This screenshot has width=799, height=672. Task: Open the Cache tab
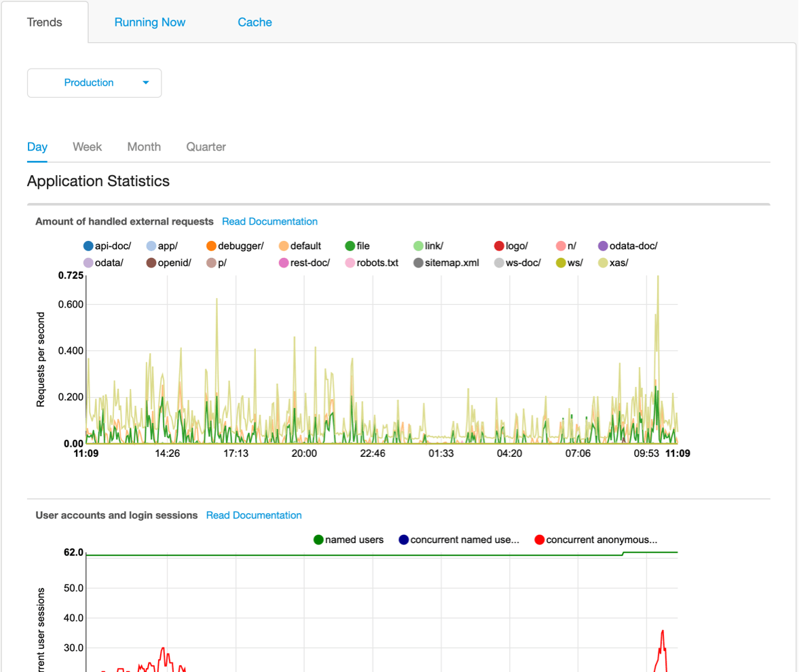[x=255, y=22]
